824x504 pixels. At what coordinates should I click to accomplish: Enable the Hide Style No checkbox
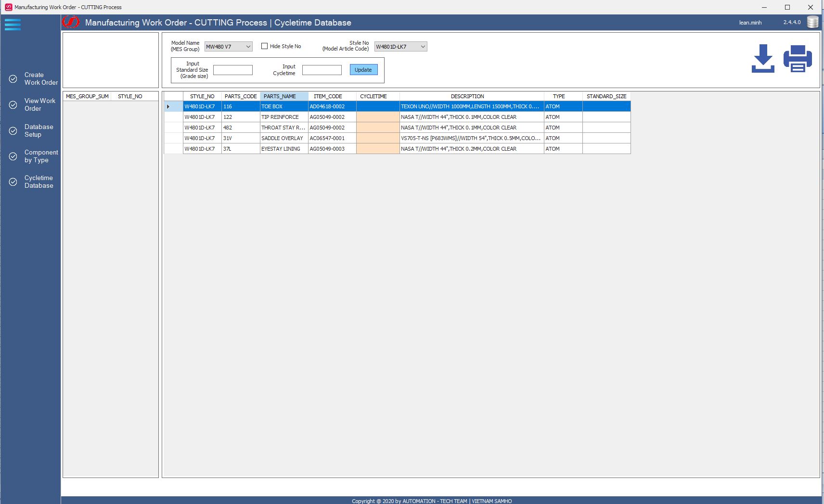pyautogui.click(x=264, y=46)
